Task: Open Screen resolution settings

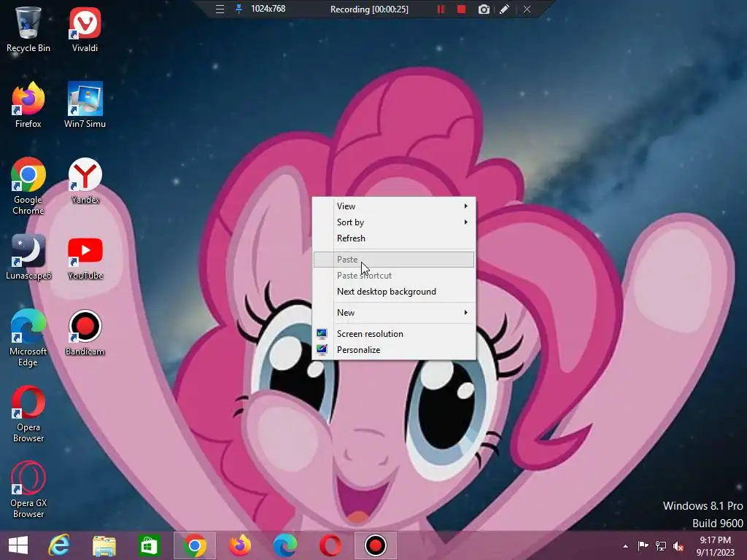Action: pyautogui.click(x=394, y=334)
